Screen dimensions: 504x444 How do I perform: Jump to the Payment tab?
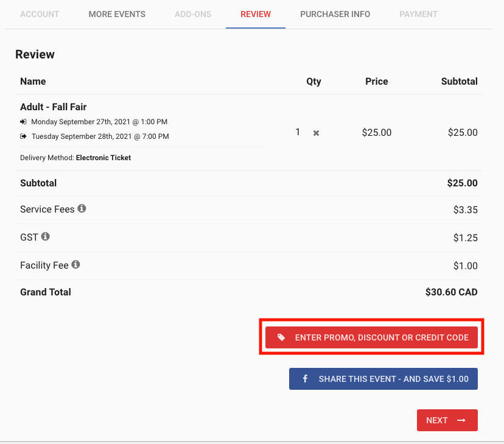pyautogui.click(x=418, y=14)
